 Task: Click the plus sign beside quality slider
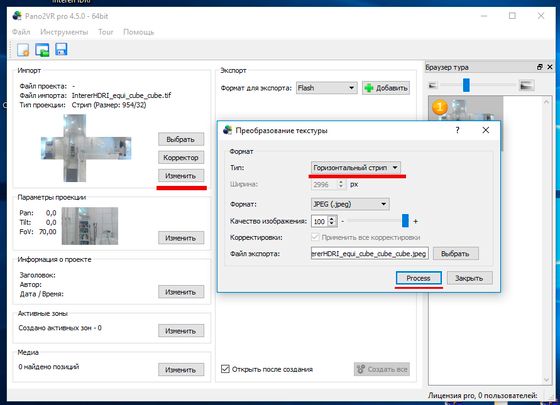415,221
